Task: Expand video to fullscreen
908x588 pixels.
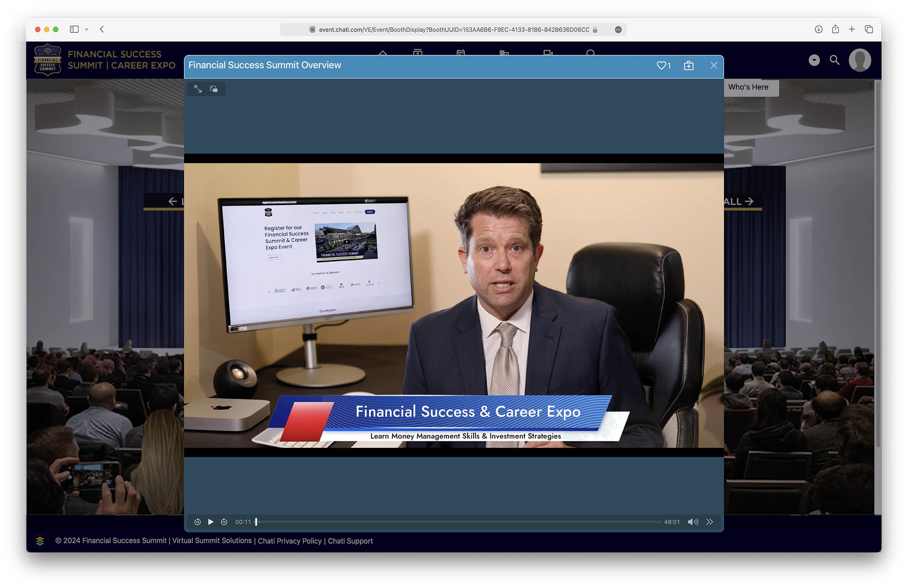Action: [198, 89]
